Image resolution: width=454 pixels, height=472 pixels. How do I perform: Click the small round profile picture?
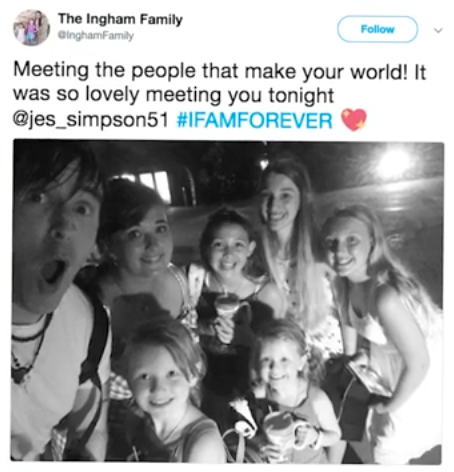click(31, 28)
